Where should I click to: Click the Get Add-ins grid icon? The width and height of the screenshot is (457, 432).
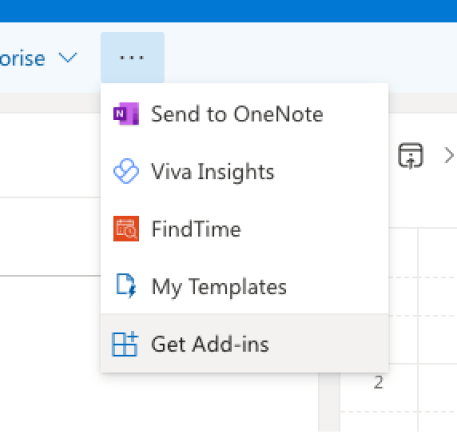pos(125,344)
